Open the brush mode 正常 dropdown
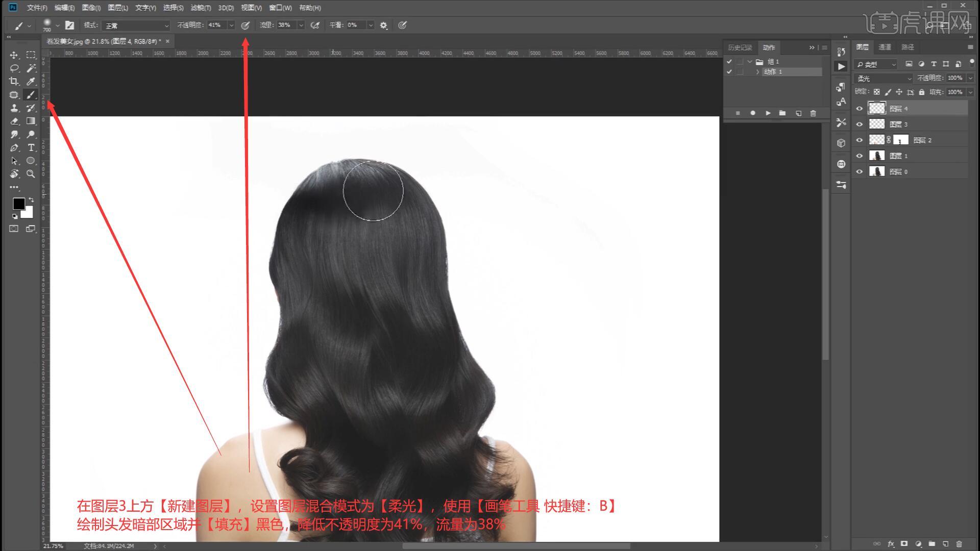980x551 pixels. (136, 26)
